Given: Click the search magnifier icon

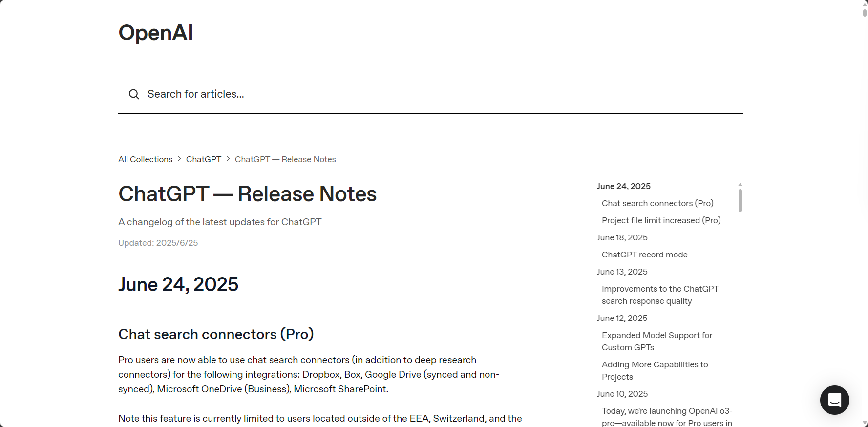Looking at the screenshot, I should [x=134, y=94].
